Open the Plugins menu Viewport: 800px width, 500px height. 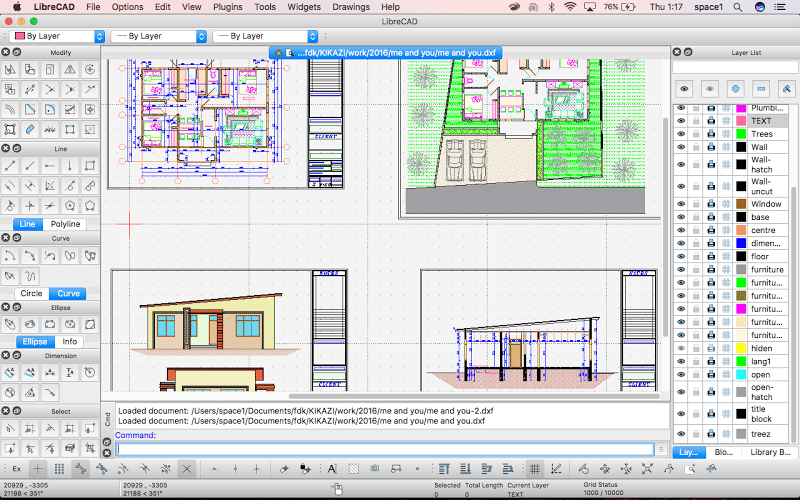pos(228,7)
